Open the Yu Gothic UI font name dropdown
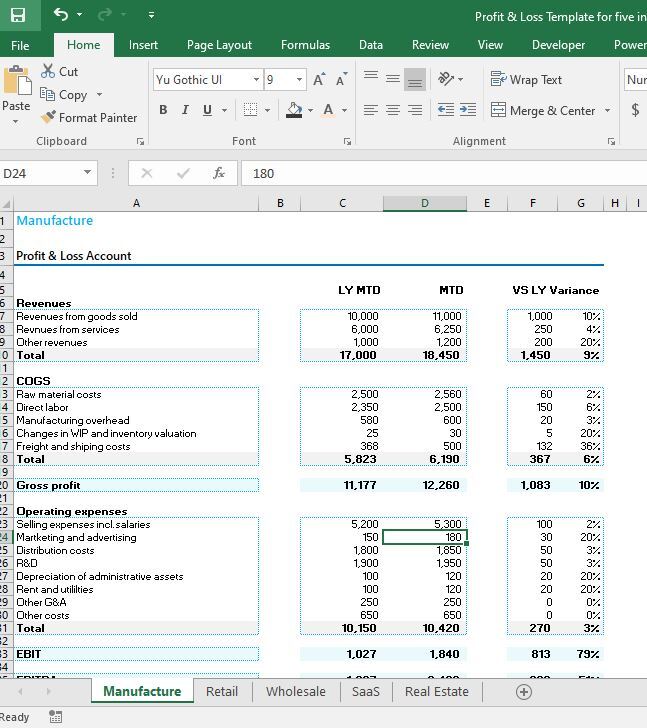 click(x=256, y=79)
